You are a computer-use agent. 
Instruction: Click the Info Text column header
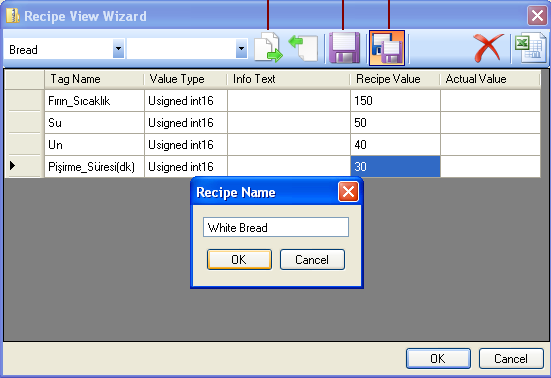[289, 79]
